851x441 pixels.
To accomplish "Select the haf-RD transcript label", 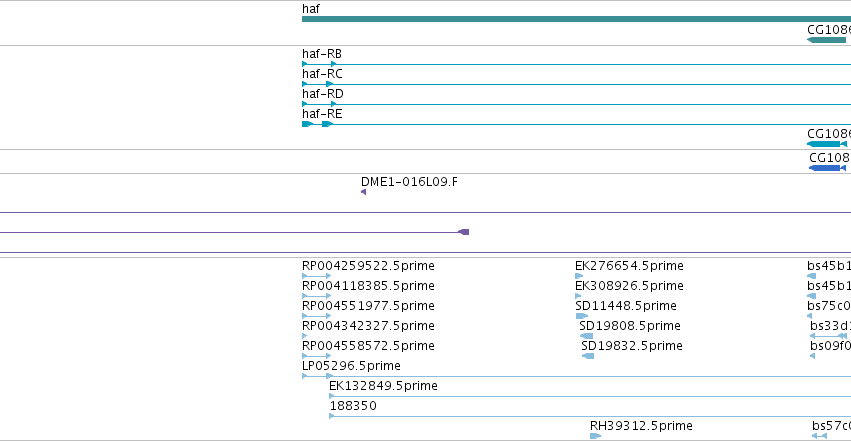I will (323, 94).
